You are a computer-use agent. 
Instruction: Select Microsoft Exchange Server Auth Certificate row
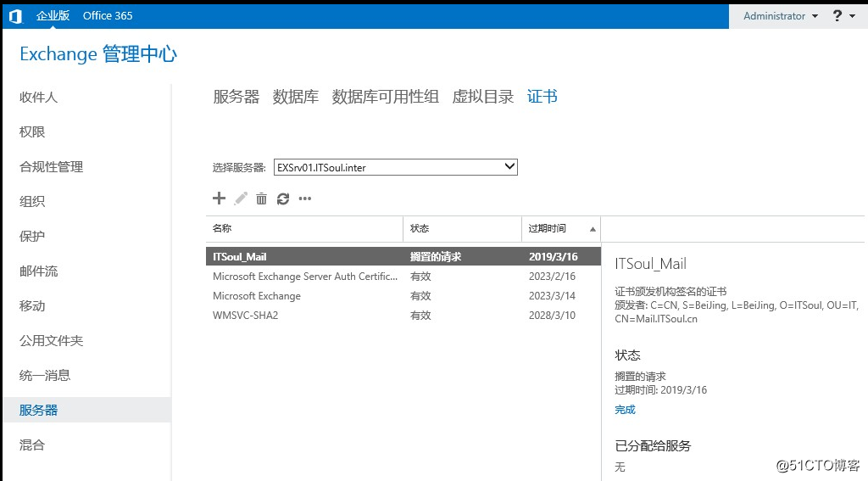tap(403, 276)
